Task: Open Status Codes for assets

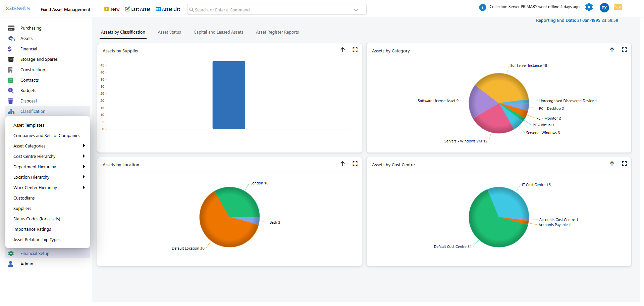Action: (x=37, y=219)
